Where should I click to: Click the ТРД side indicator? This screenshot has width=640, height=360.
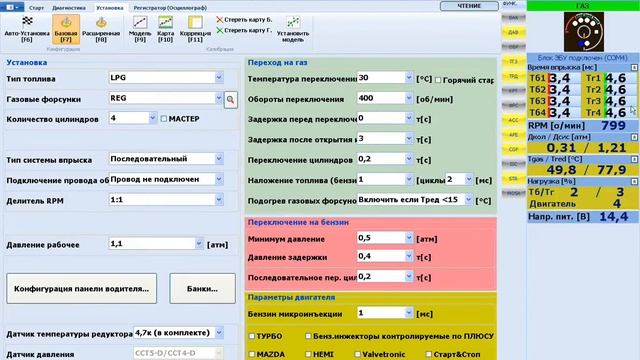[513, 76]
